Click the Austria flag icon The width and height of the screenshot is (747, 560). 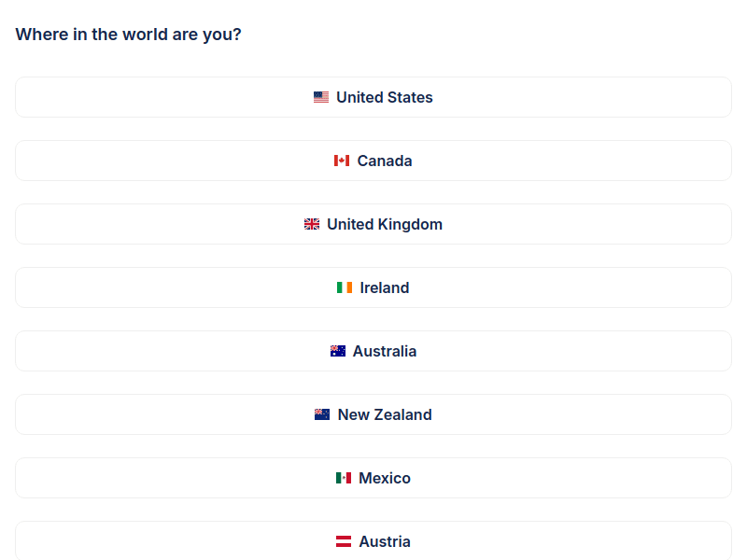344,541
